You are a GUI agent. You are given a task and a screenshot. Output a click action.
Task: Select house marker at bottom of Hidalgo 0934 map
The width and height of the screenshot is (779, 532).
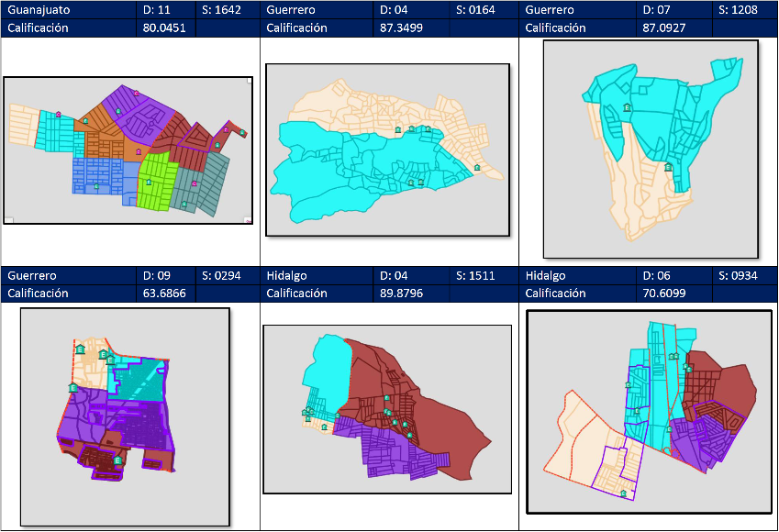[623, 493]
